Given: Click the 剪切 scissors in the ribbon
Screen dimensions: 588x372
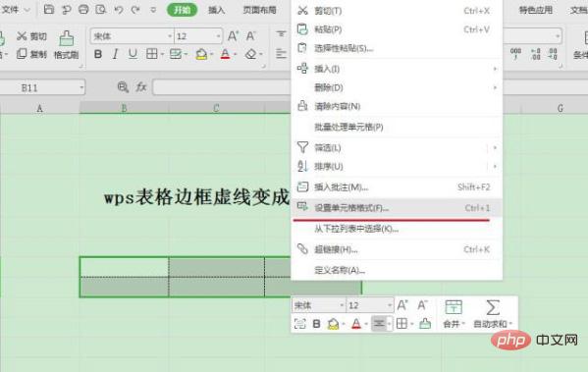Looking at the screenshot, I should tap(31, 36).
